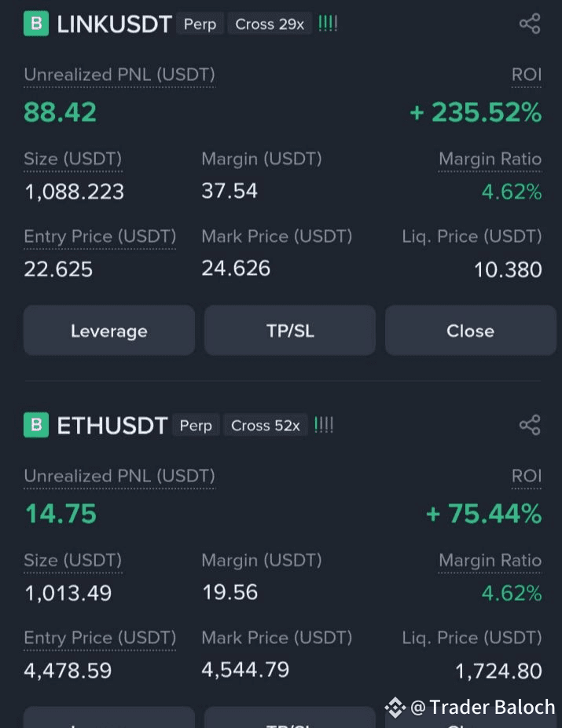Tap the Cross 52x margin mode tag
562x728 pixels.
pyautogui.click(x=266, y=426)
